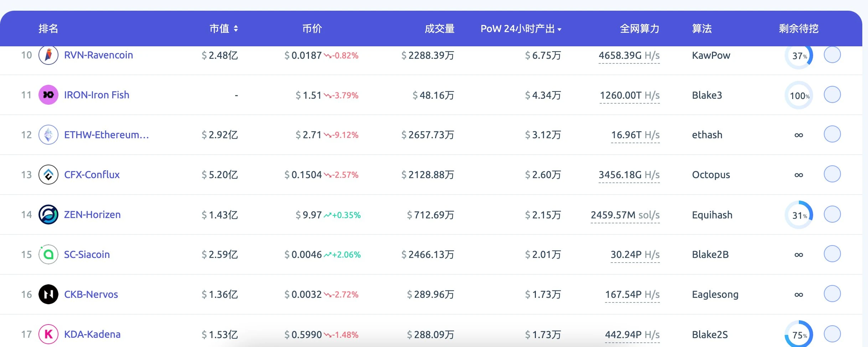The image size is (868, 347).
Task: Click the CKB-Nervos black logo icon
Action: click(x=48, y=294)
